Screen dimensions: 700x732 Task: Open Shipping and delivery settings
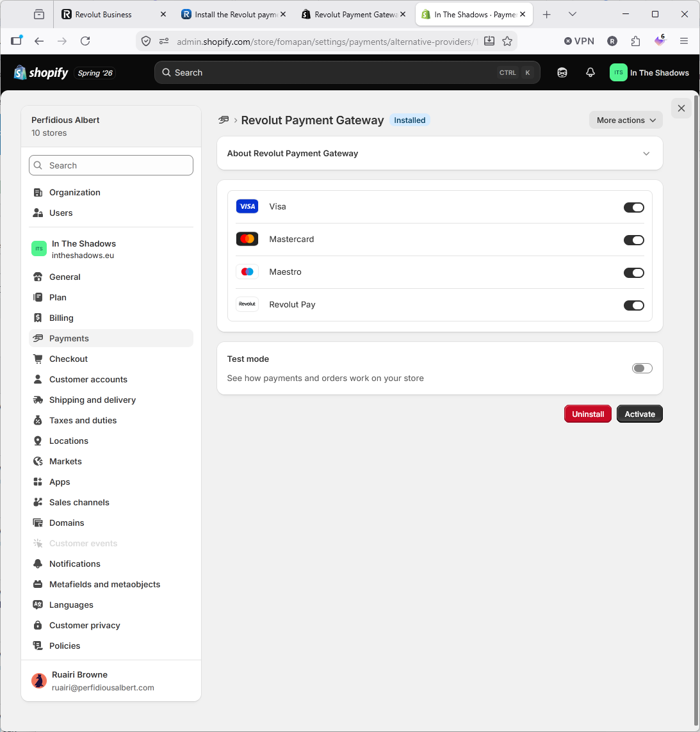tap(111, 400)
